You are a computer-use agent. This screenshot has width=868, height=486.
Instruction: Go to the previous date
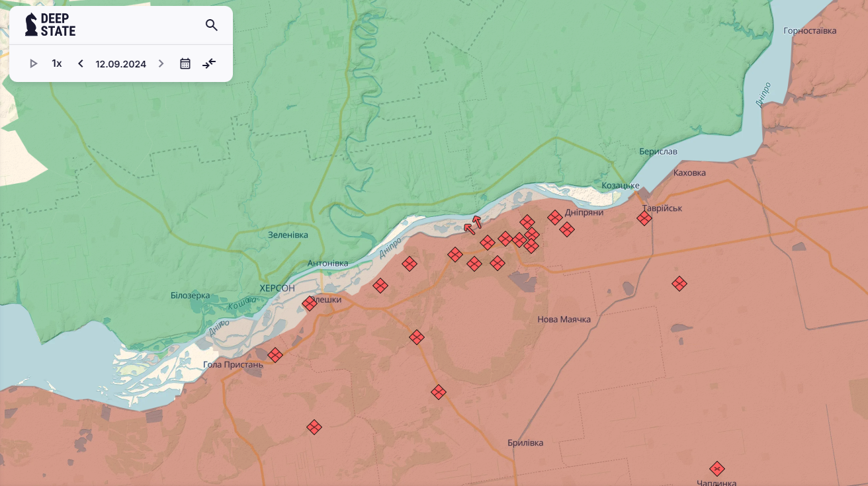pos(81,63)
